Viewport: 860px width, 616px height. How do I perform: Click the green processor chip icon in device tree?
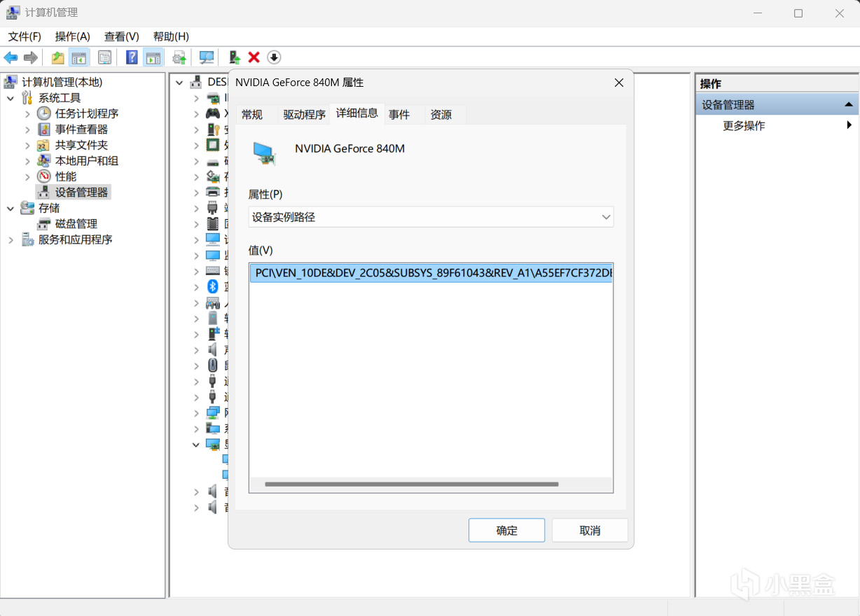pyautogui.click(x=213, y=145)
